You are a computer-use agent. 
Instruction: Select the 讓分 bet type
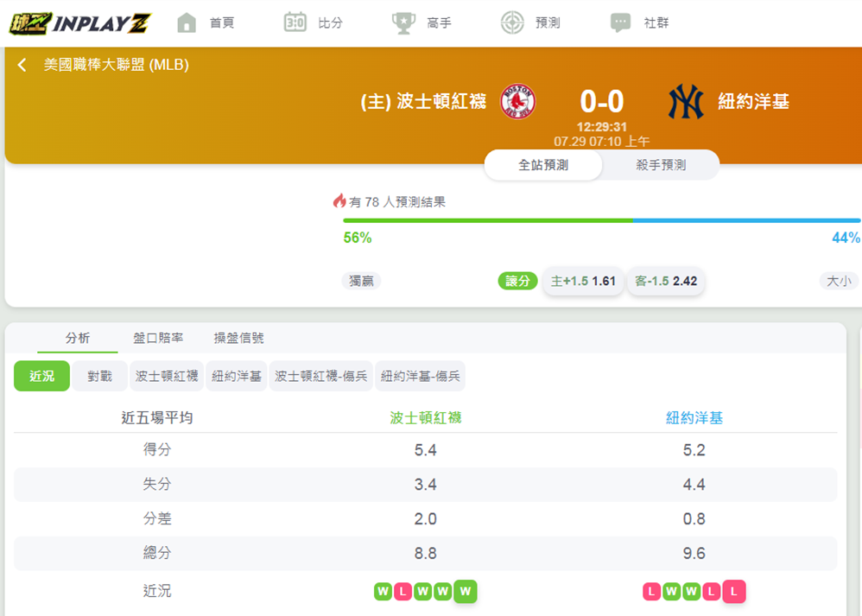click(x=517, y=281)
